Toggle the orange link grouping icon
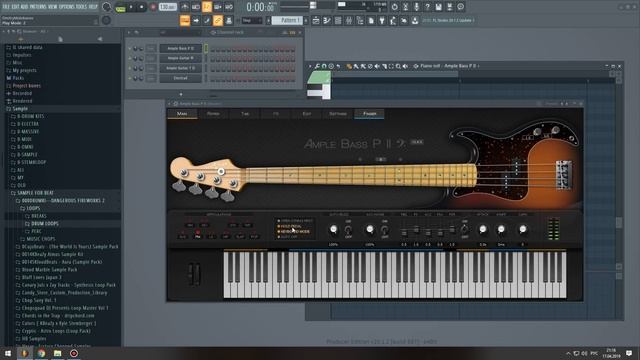640x360 pixels. pos(218,20)
